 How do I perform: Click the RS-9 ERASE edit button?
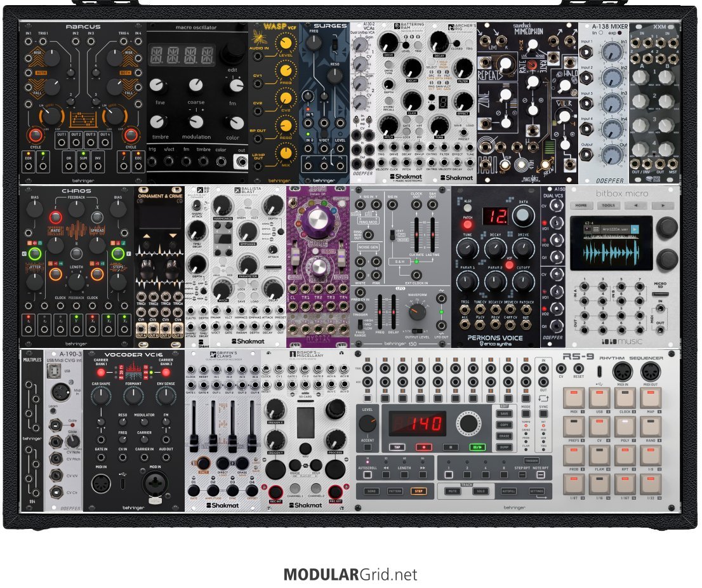504,436
